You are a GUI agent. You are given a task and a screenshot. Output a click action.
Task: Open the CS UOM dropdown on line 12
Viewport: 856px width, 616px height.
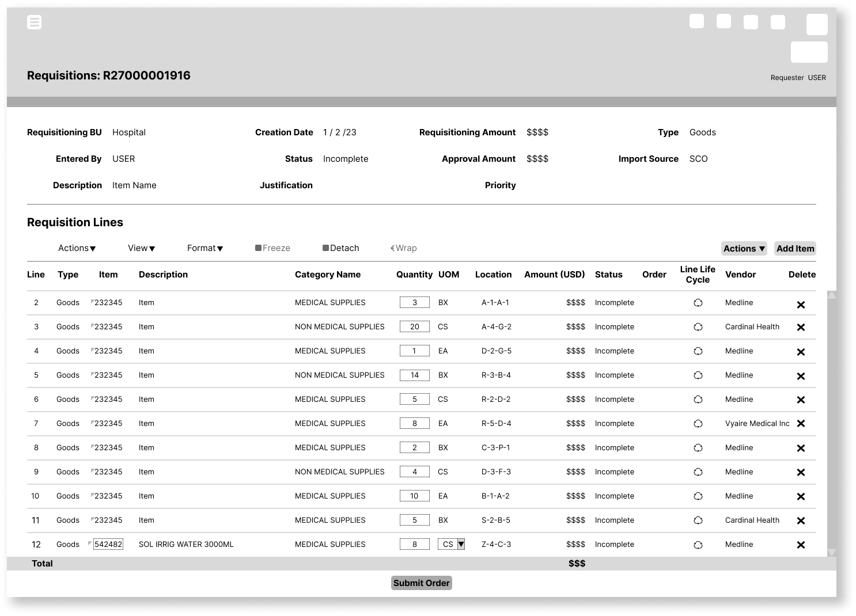(452, 544)
